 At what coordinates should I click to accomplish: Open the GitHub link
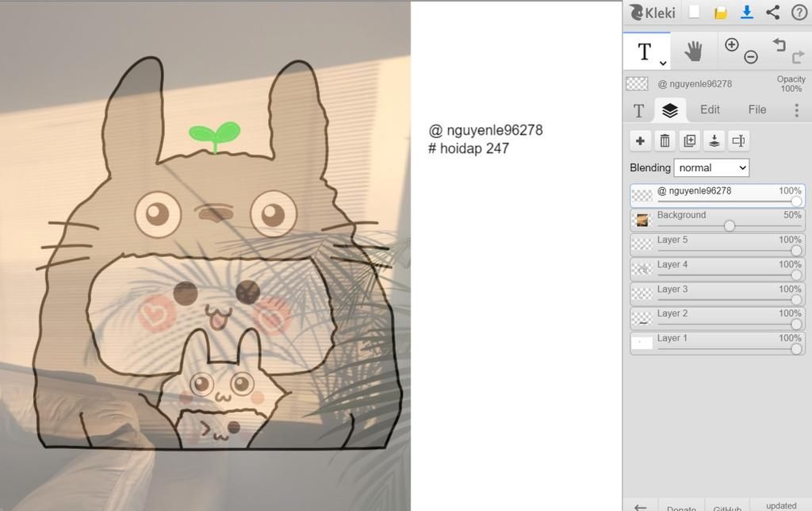(727, 508)
